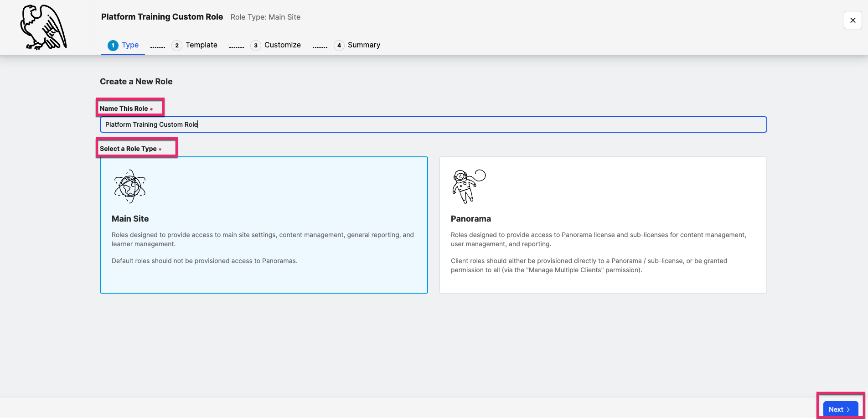Click the step 1 number circle

[x=113, y=45]
